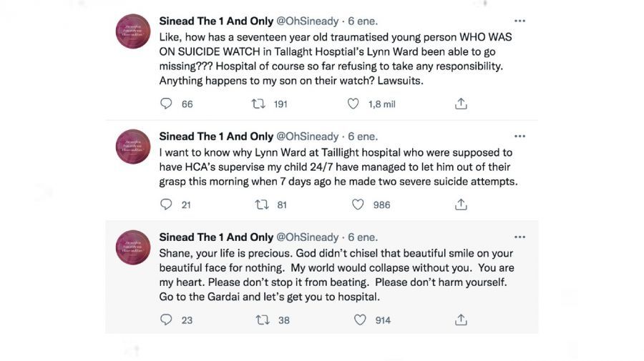
Task: Reply to the 'Shane, your life is precious' tweet
Action: (166, 320)
